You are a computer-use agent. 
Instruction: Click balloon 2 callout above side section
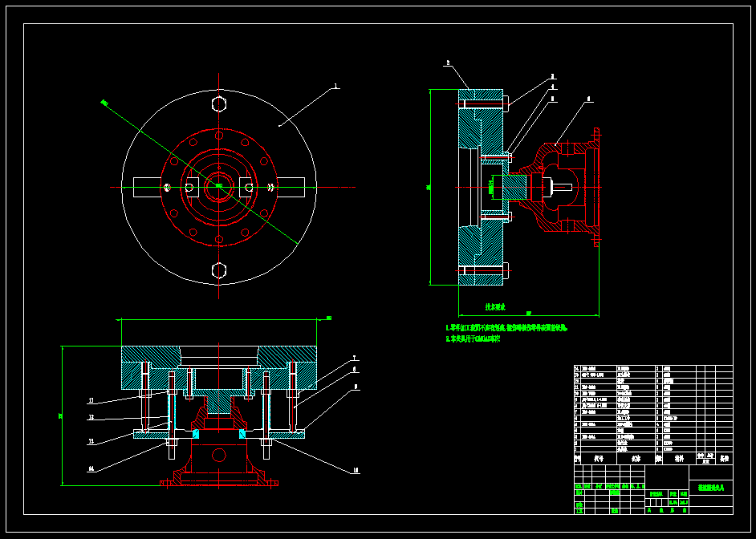click(x=448, y=63)
